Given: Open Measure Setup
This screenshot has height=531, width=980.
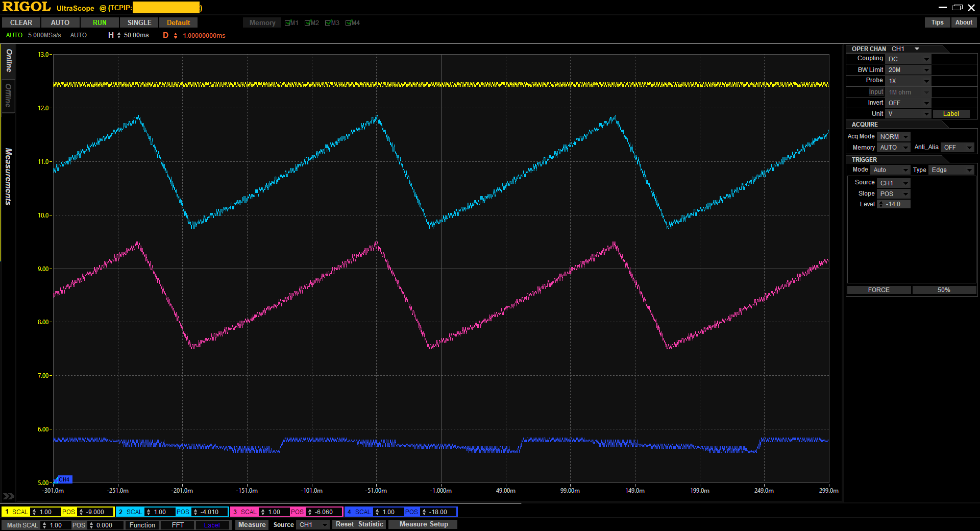Looking at the screenshot, I should 424,524.
